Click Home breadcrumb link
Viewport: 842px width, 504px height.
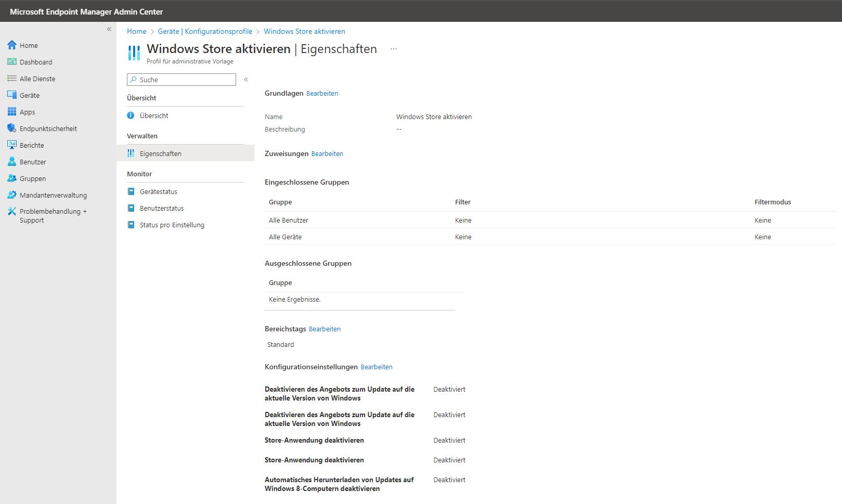point(137,31)
